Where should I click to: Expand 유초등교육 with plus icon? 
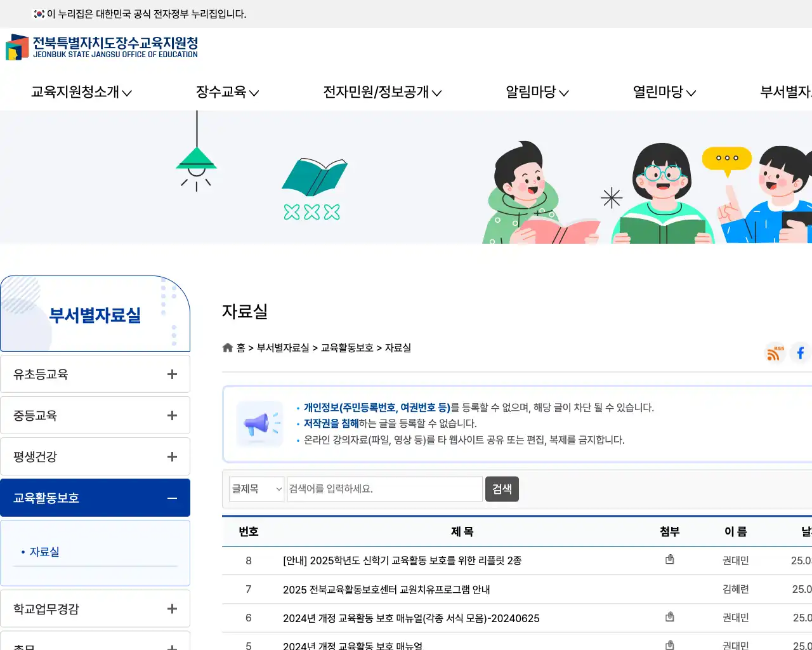click(x=172, y=374)
